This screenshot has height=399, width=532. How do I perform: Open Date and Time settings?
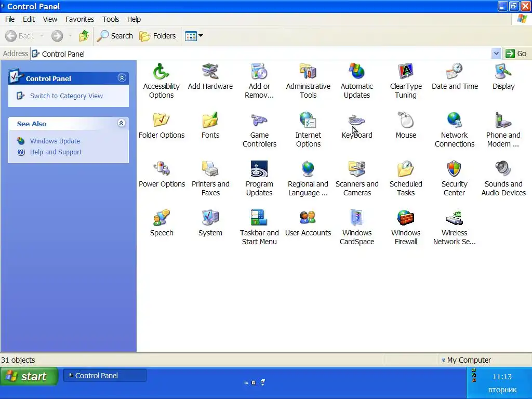pyautogui.click(x=455, y=77)
